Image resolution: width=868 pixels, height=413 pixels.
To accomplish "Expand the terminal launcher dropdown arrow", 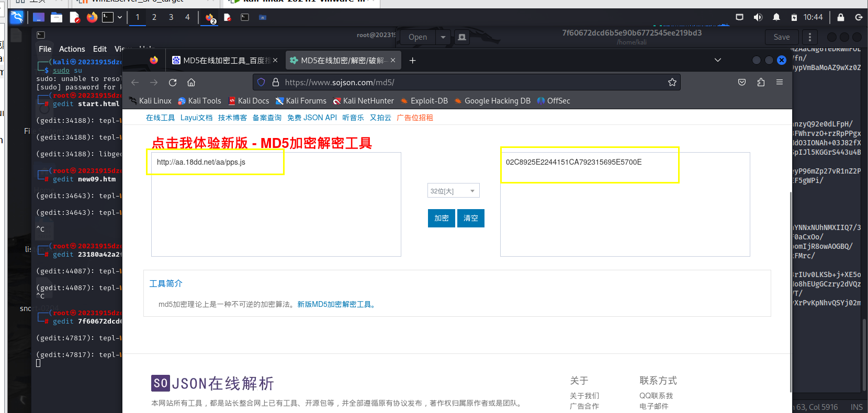I will (120, 17).
